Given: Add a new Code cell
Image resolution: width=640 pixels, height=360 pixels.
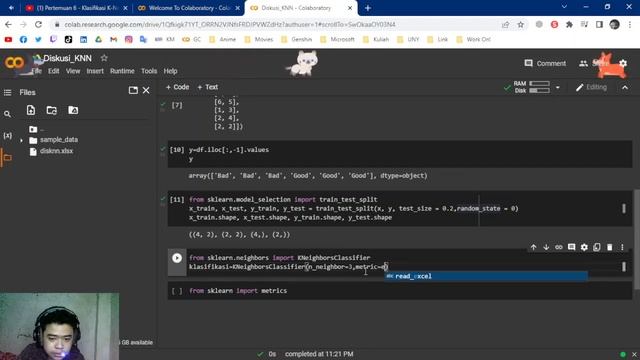Looking at the screenshot, I should 177,87.
